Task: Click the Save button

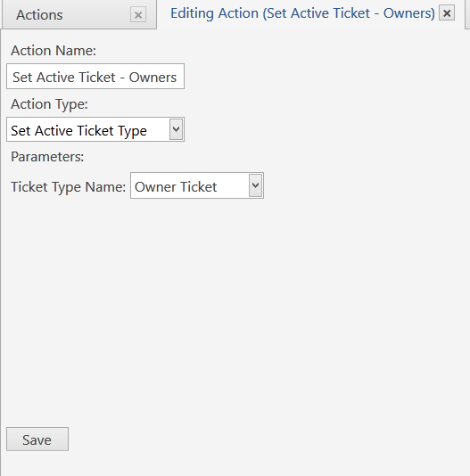Action: [x=37, y=439]
